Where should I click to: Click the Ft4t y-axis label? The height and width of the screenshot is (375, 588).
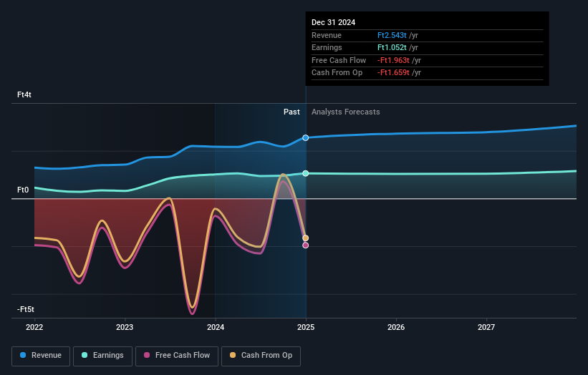[x=24, y=94]
